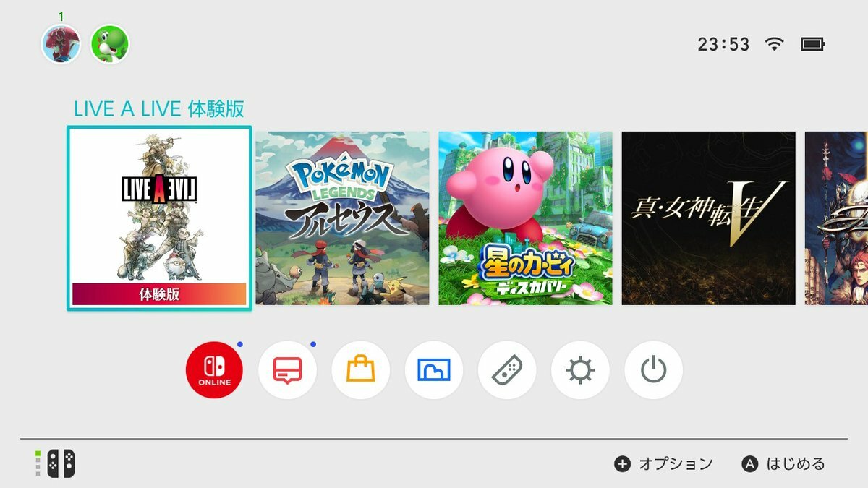The height and width of the screenshot is (488, 868).
Task: Click the オプション options button
Action: click(664, 464)
